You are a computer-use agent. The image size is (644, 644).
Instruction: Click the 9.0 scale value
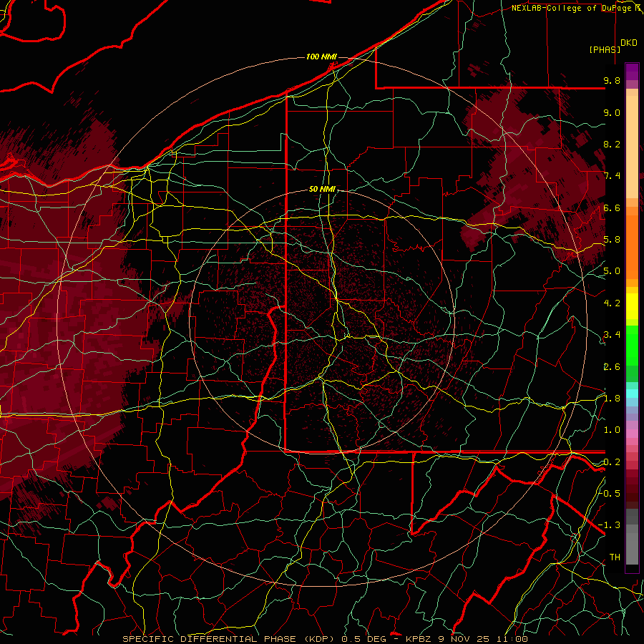pos(612,112)
